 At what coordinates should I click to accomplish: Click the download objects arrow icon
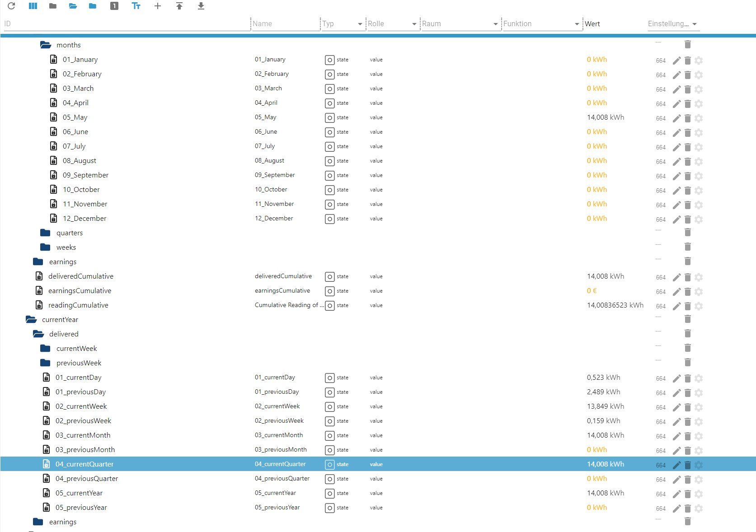[x=201, y=6]
